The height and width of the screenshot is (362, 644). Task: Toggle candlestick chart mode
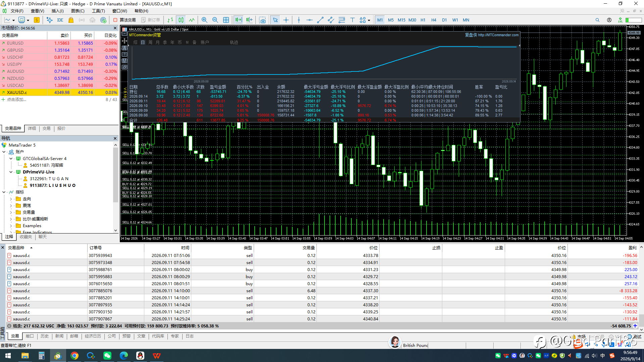point(181,20)
